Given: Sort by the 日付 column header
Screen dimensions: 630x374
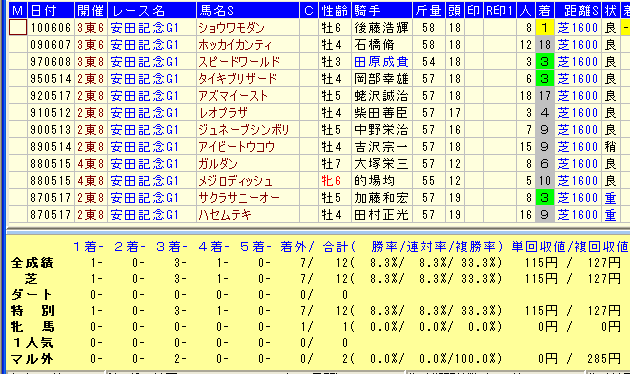Looking at the screenshot, I should (51, 10).
